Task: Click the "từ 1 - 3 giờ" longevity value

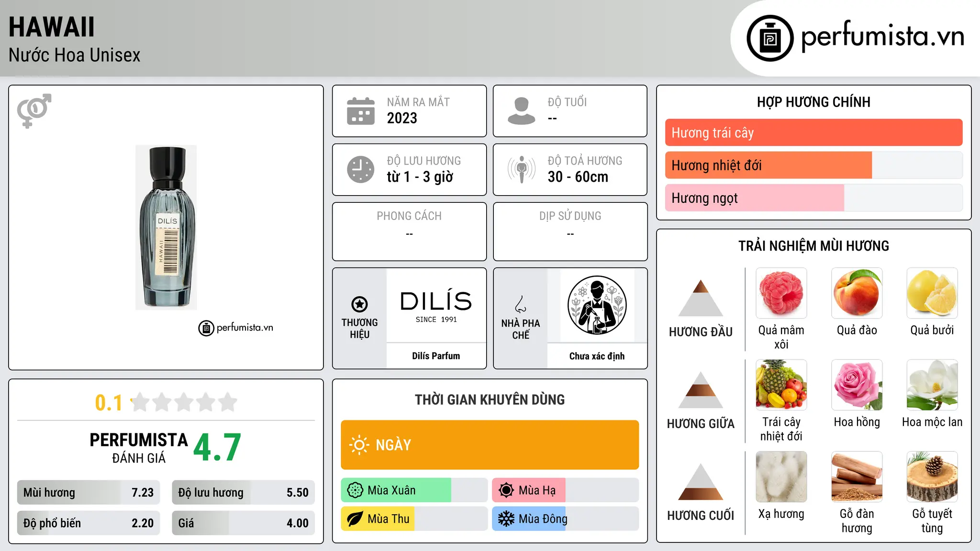Action: [x=420, y=177]
